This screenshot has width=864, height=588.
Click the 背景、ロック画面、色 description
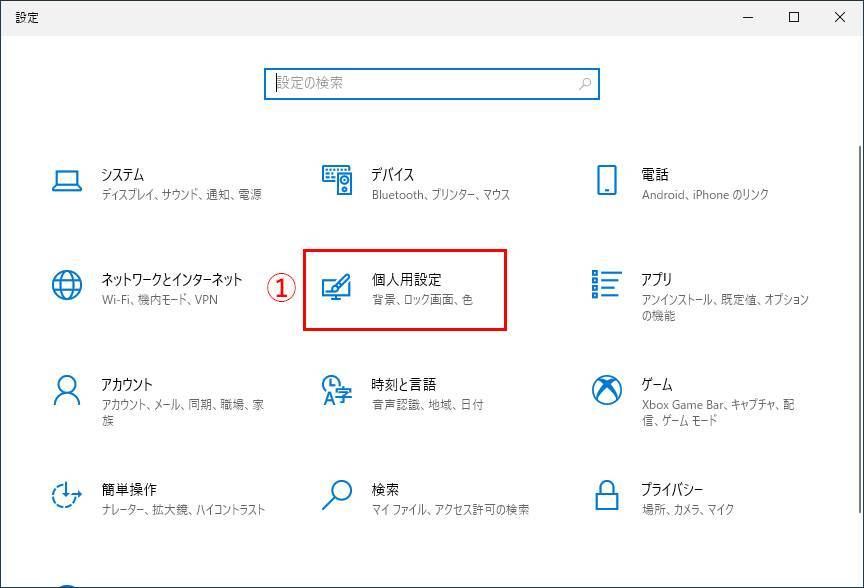pyautogui.click(x=423, y=300)
